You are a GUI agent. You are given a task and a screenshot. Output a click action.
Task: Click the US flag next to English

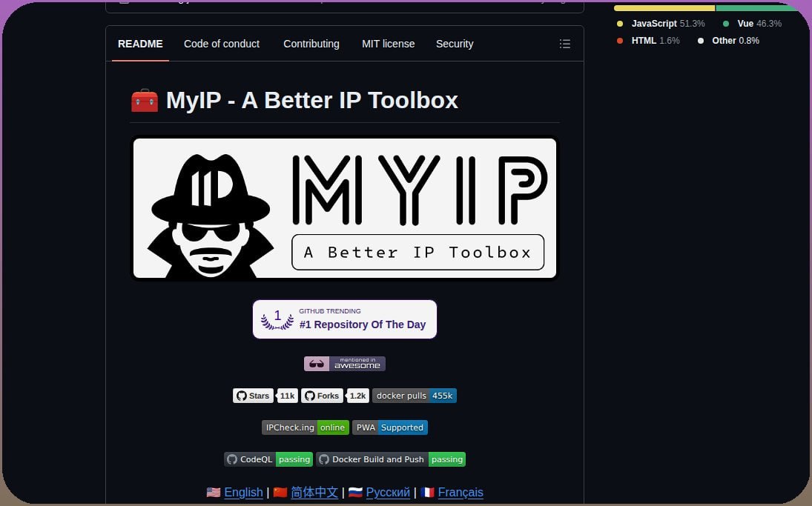point(214,493)
